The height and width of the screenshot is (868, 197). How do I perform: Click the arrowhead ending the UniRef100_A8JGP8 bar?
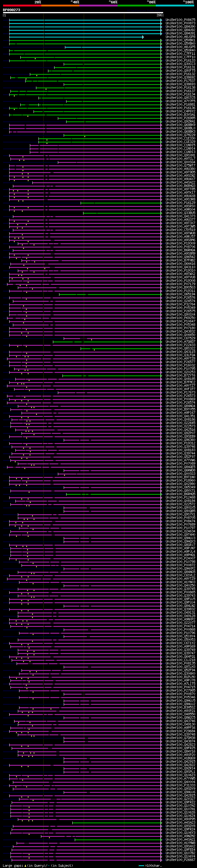143,37
